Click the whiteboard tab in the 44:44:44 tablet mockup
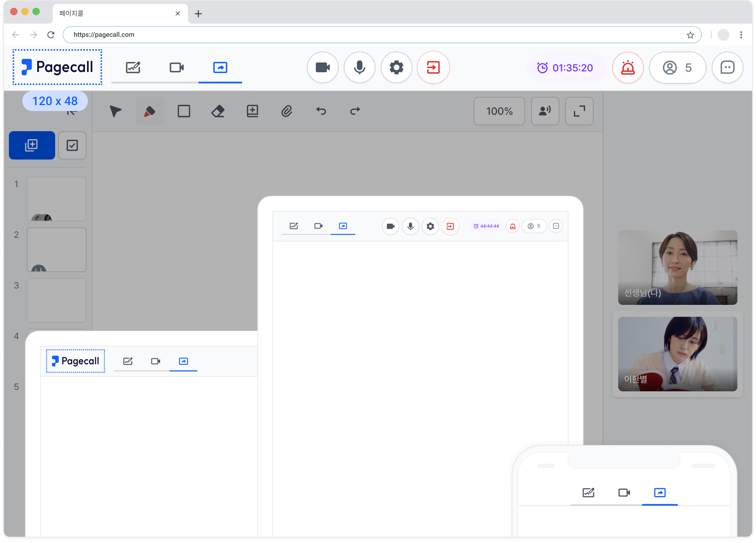This screenshot has width=756, height=543. [x=294, y=226]
